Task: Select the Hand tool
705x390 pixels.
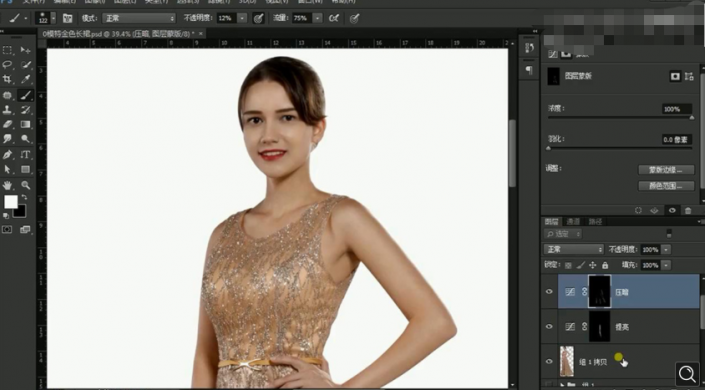Action: click(x=8, y=185)
